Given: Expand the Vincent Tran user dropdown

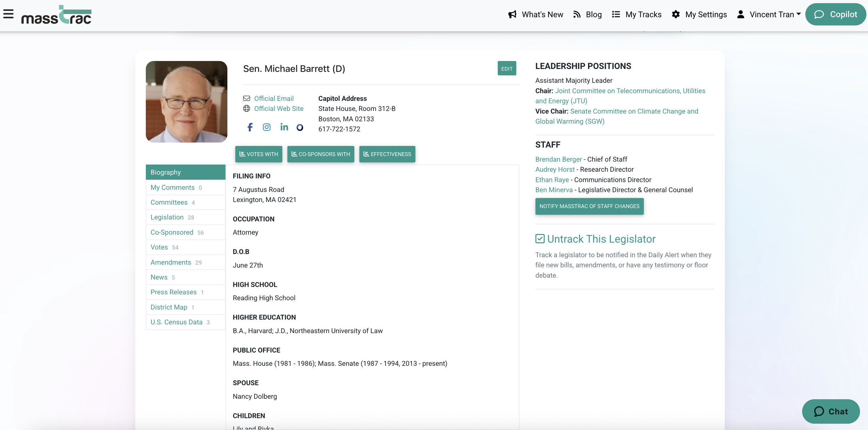Looking at the screenshot, I should point(775,14).
